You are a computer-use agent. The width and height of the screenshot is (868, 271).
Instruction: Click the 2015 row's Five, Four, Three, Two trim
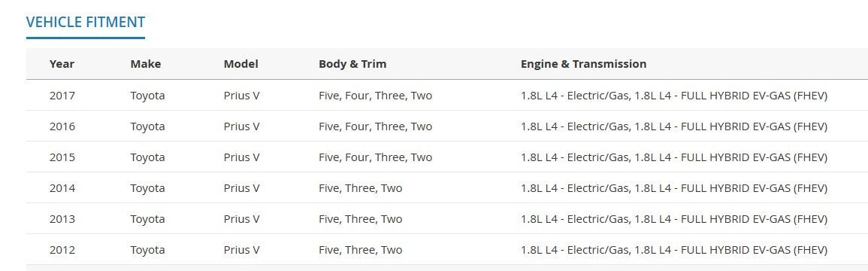375,157
